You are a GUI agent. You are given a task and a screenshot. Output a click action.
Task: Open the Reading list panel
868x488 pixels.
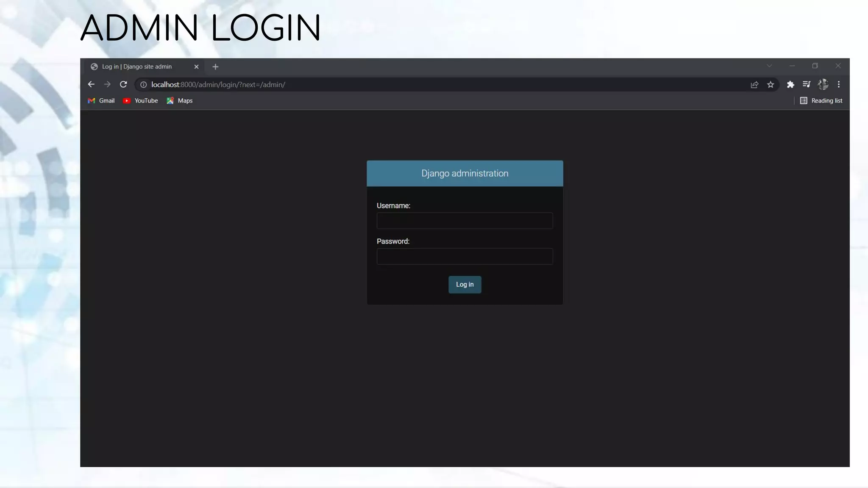pyautogui.click(x=821, y=101)
